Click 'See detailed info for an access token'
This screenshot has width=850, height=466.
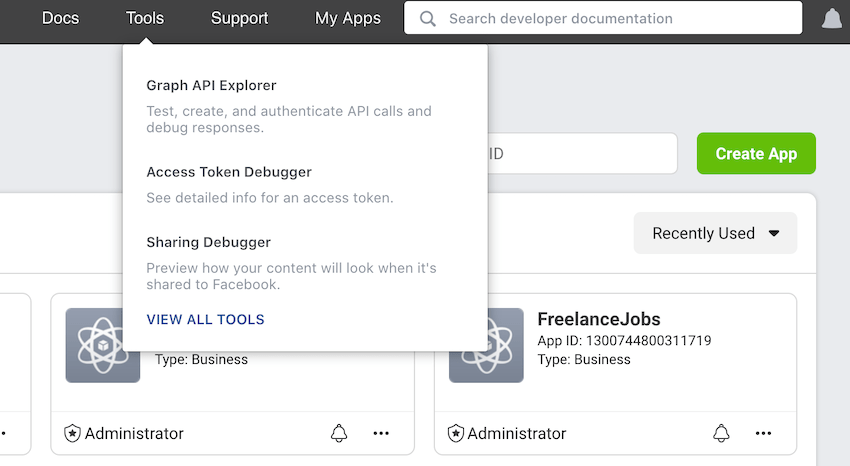pyautogui.click(x=269, y=198)
